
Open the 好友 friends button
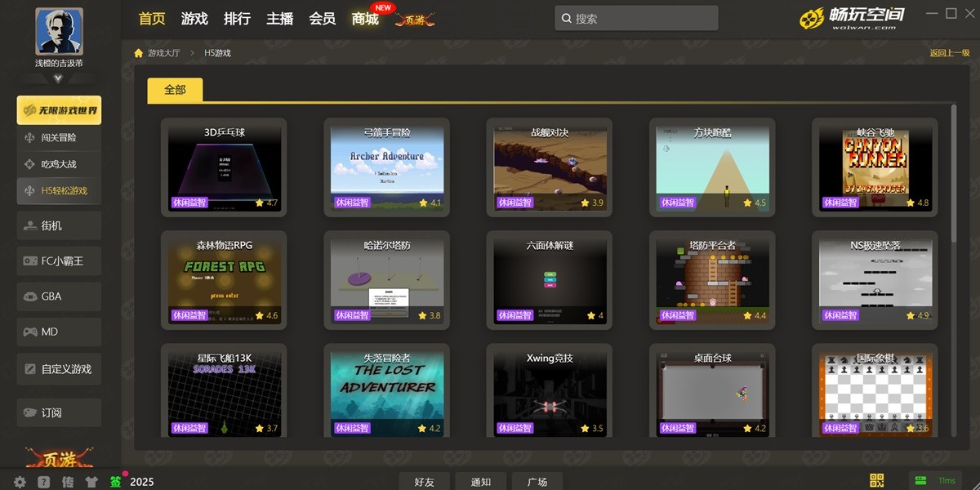click(x=425, y=482)
